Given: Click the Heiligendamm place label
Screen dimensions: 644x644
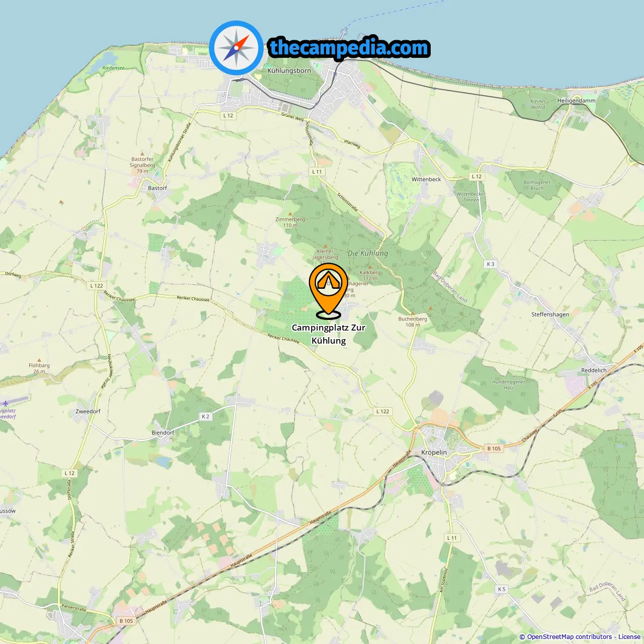Looking at the screenshot, I should click(576, 101).
